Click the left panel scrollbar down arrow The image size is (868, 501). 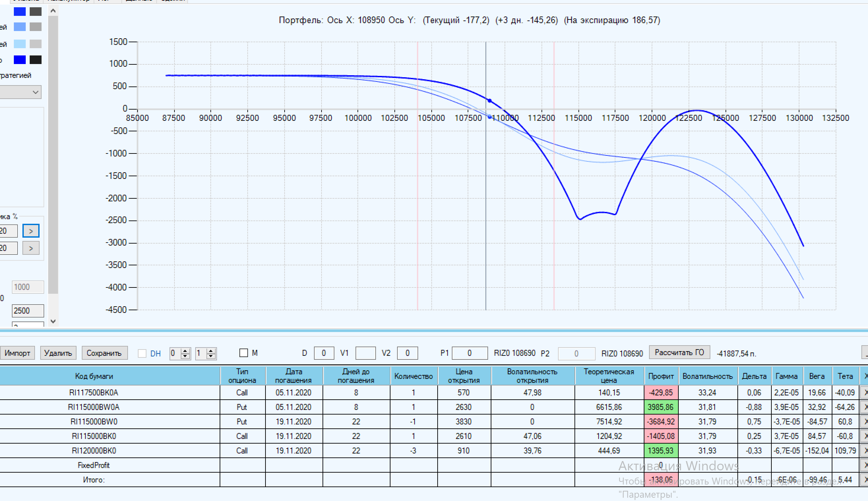point(53,321)
